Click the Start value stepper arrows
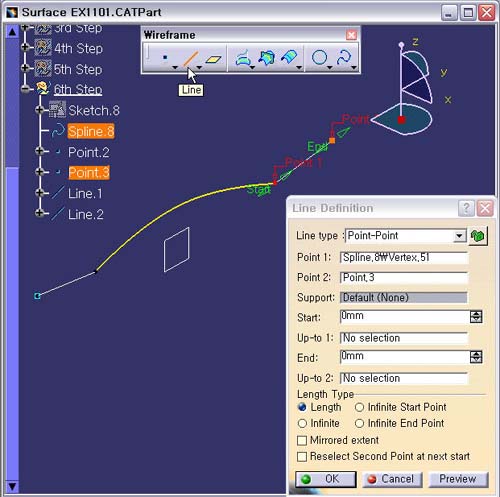 tap(476, 317)
